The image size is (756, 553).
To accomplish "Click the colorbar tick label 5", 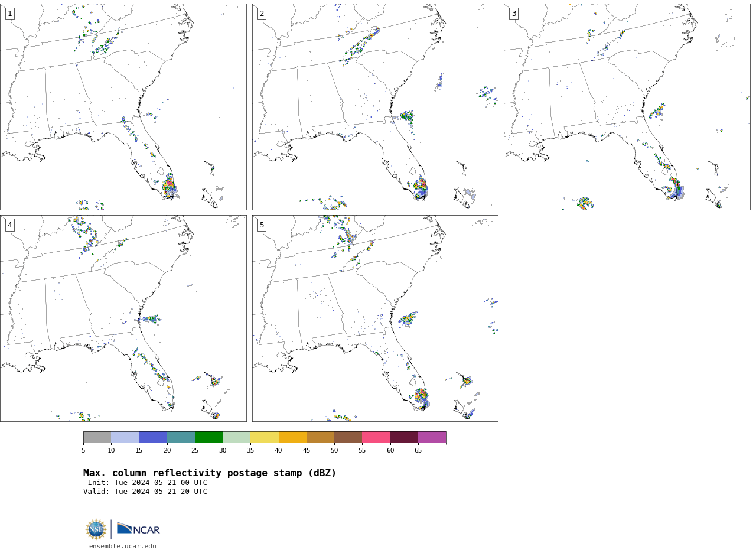I will tap(83, 451).
